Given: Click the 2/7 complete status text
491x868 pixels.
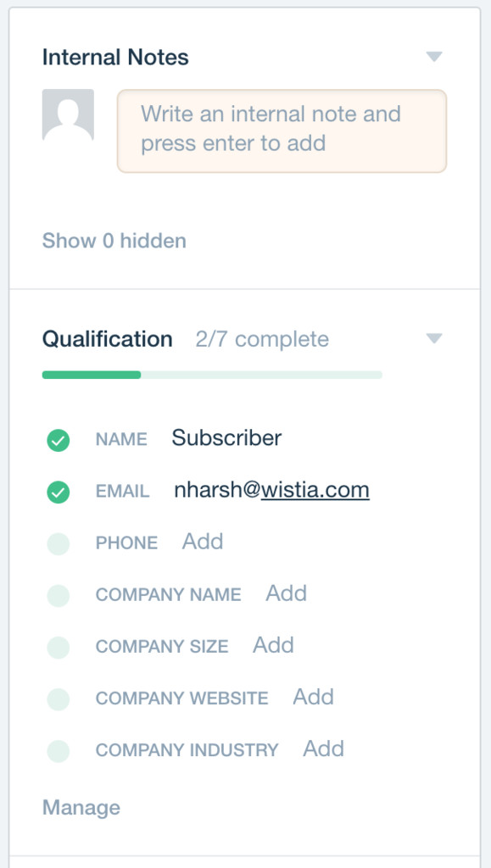Looking at the screenshot, I should (x=262, y=339).
